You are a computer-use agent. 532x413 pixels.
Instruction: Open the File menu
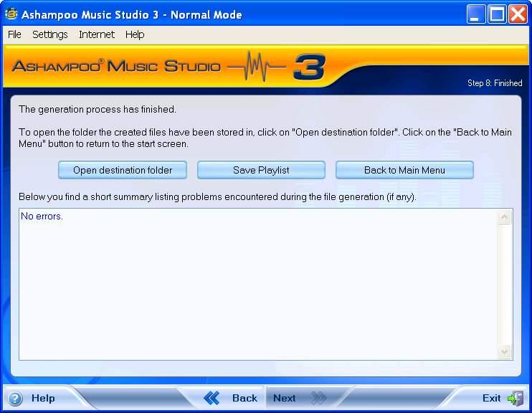14,34
